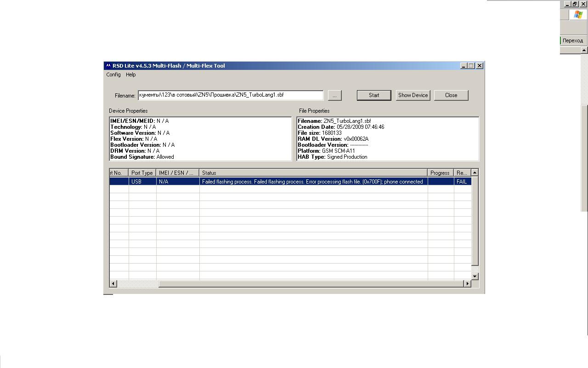The height and width of the screenshot is (368, 588).
Task: Close RSD Lite via title bar X
Action: (480, 66)
